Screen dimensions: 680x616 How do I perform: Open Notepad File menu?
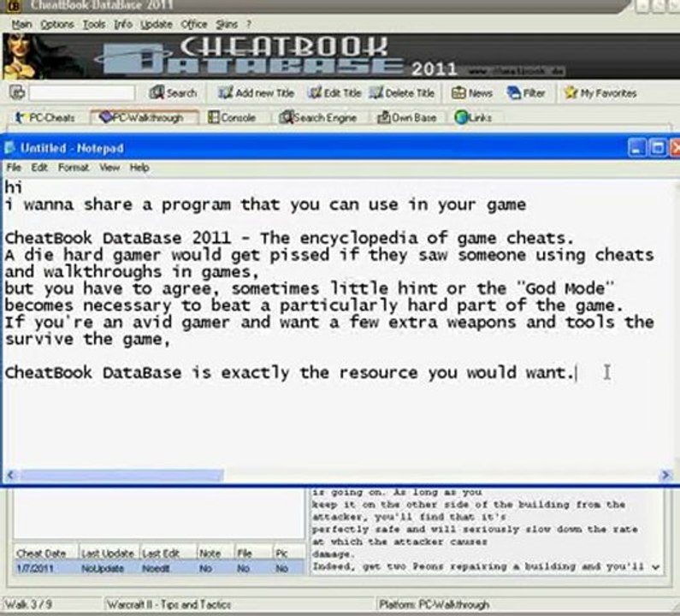click(x=14, y=168)
